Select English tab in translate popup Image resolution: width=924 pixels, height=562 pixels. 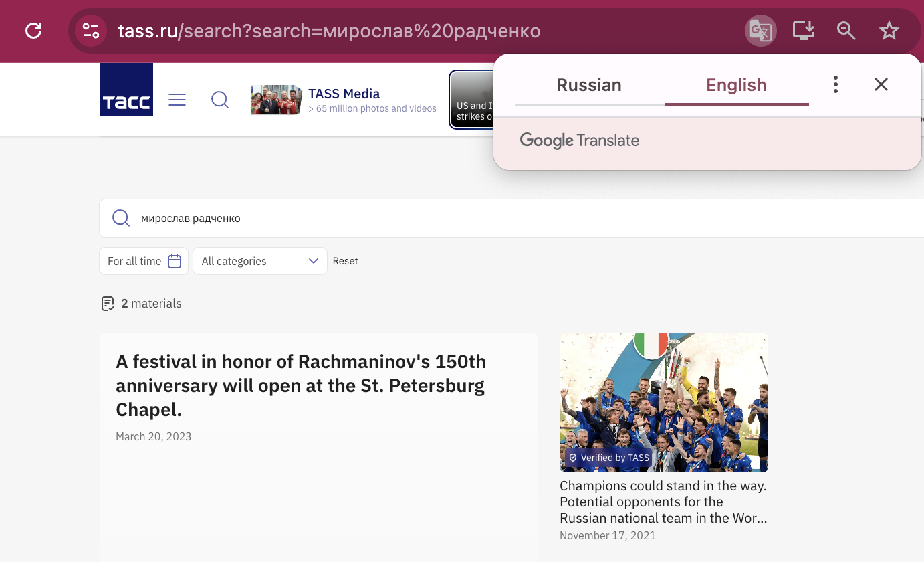click(736, 85)
